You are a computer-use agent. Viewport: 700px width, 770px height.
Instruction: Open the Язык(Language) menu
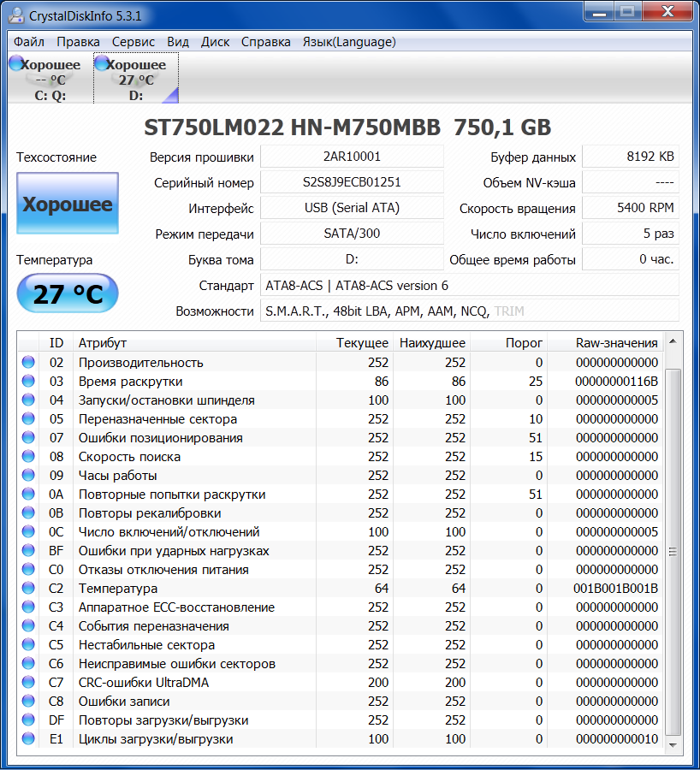tap(349, 42)
